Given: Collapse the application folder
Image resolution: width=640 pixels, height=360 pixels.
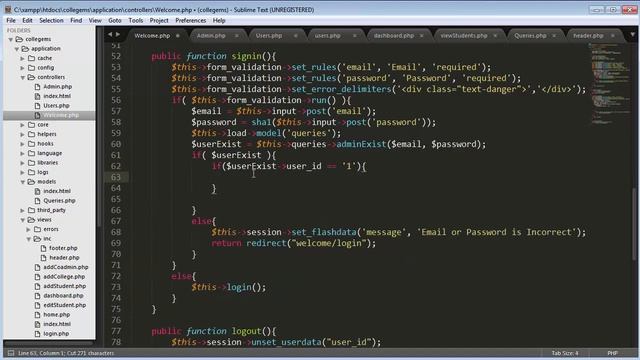Looking at the screenshot, I should pos(17,49).
